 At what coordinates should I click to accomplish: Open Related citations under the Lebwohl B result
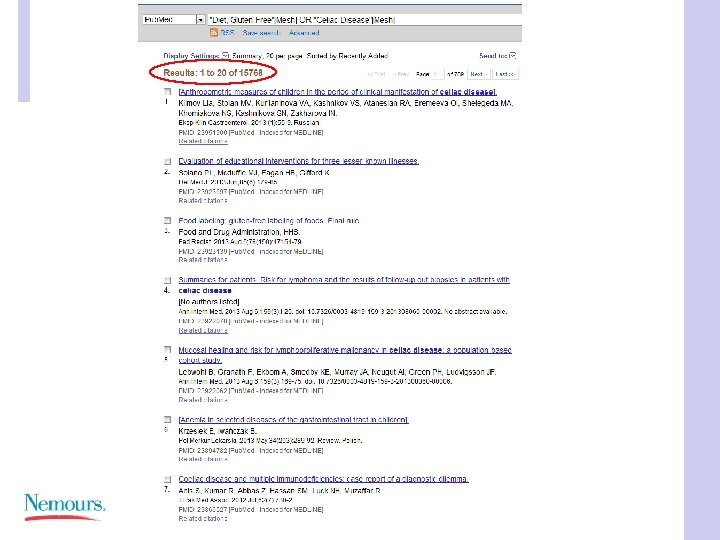point(203,399)
